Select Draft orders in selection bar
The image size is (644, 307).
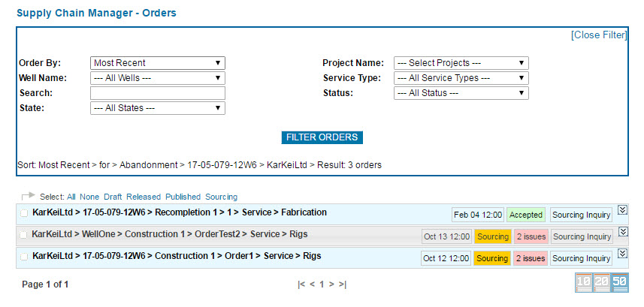tap(113, 197)
